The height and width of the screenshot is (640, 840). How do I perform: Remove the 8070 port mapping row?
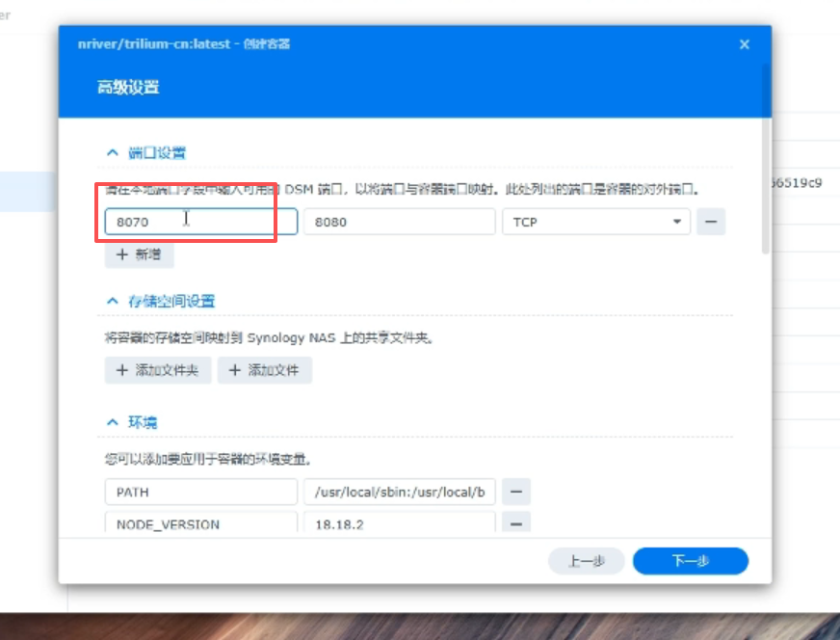(711, 222)
